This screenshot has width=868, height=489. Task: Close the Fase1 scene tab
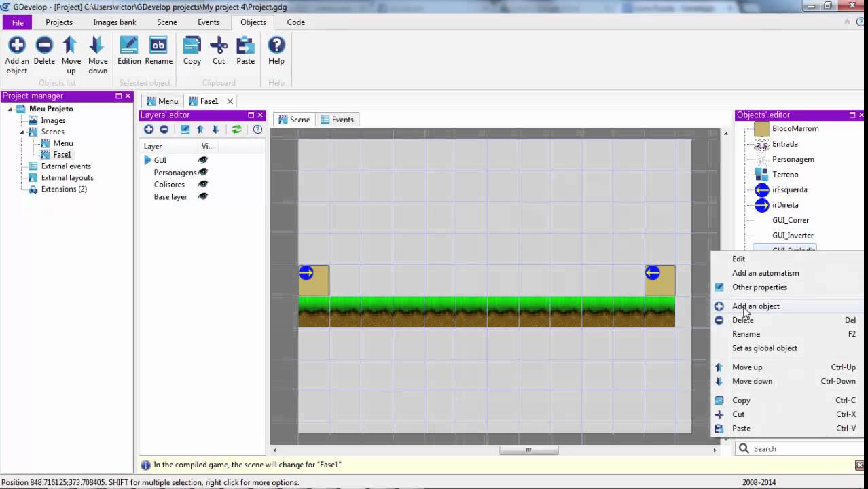coord(230,101)
